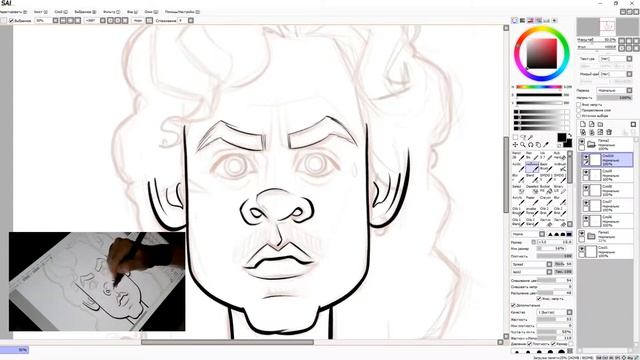This screenshot has height=360, width=640.
Task: Choose the Crayon brush tool
Action: coord(546,200)
